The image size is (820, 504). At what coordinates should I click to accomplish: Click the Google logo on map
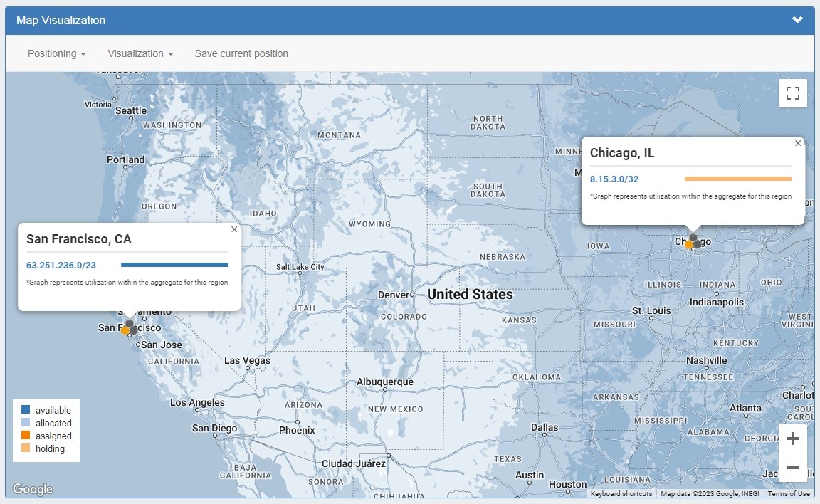[x=33, y=489]
